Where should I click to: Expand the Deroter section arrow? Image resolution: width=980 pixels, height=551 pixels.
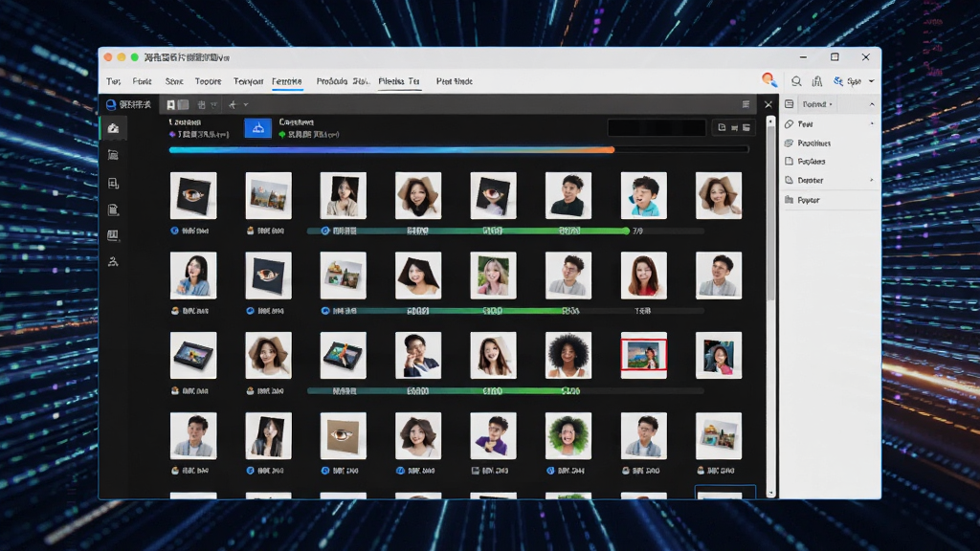(872, 180)
